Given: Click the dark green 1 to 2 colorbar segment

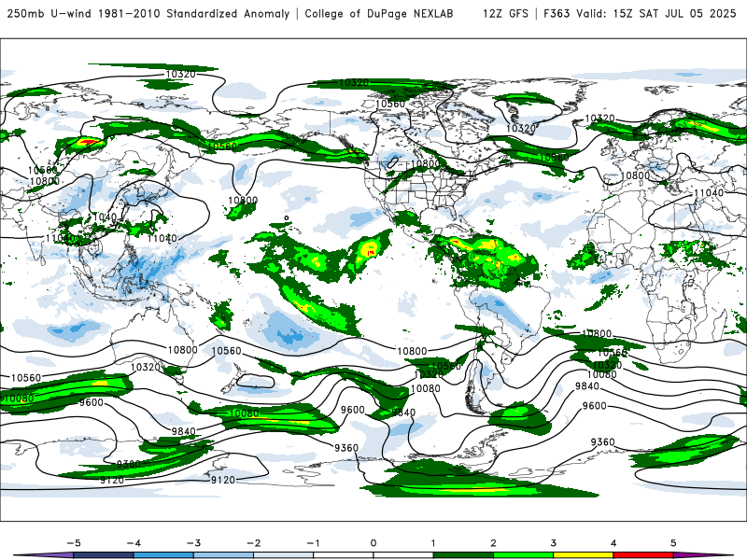Looking at the screenshot, I should click(x=463, y=555).
